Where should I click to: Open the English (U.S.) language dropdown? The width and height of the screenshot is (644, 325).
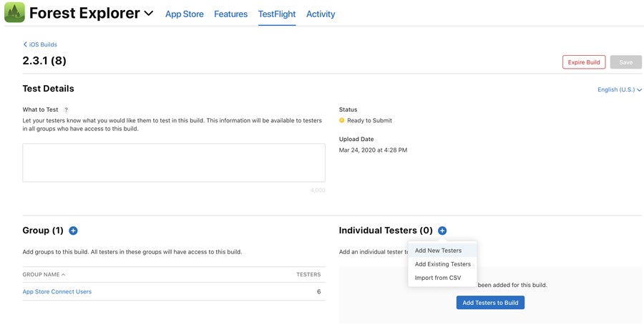click(x=620, y=89)
